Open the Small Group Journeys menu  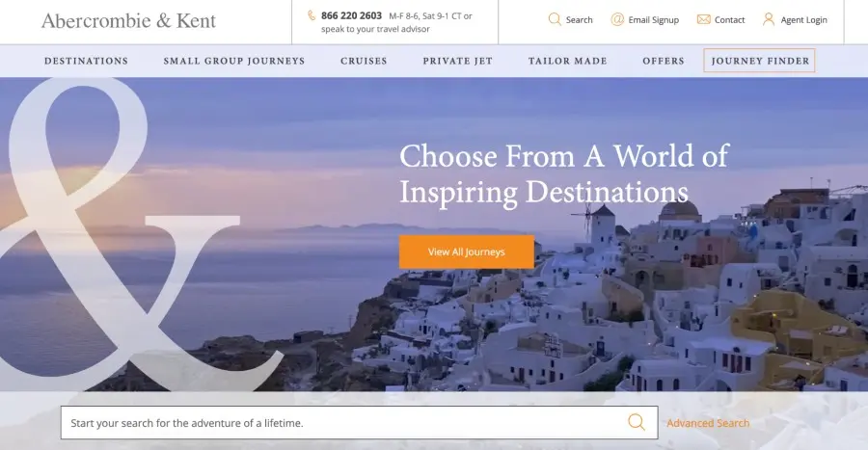[x=234, y=61]
